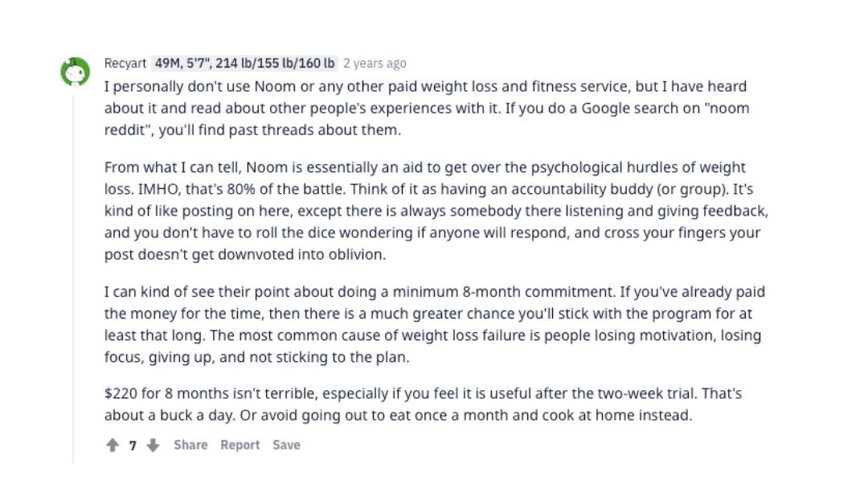Click the paragraph starting '$220 for 8 months'

[x=423, y=405]
